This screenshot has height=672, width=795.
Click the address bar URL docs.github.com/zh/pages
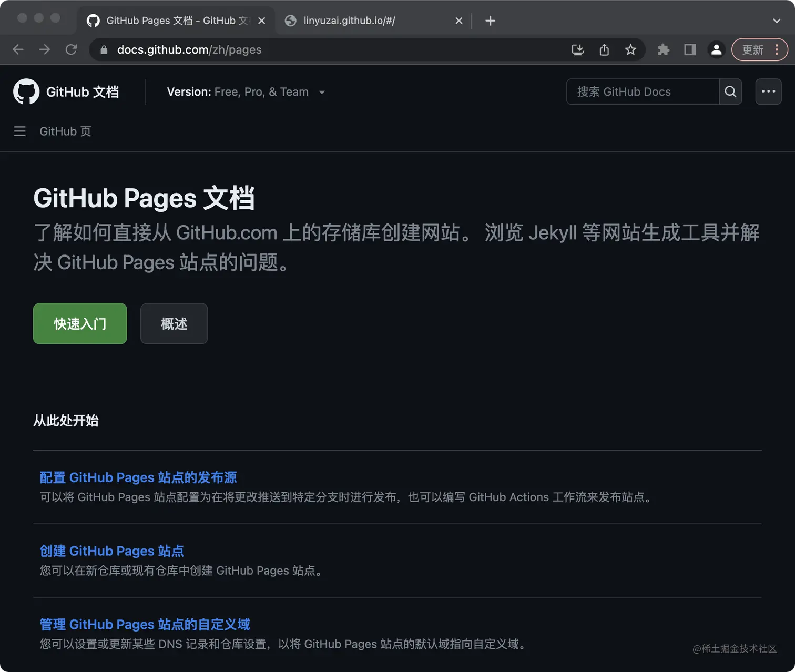coord(189,50)
